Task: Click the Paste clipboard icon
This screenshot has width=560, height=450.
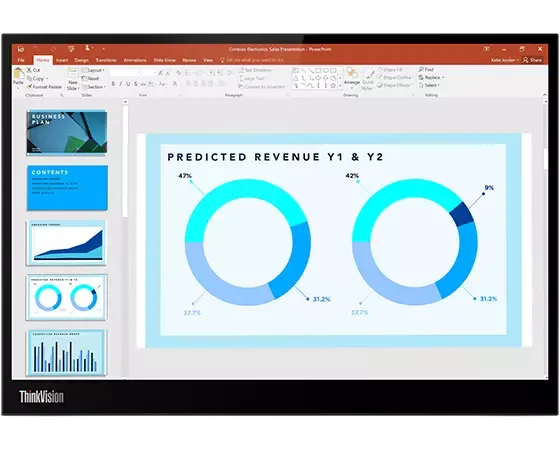Action: pos(19,74)
